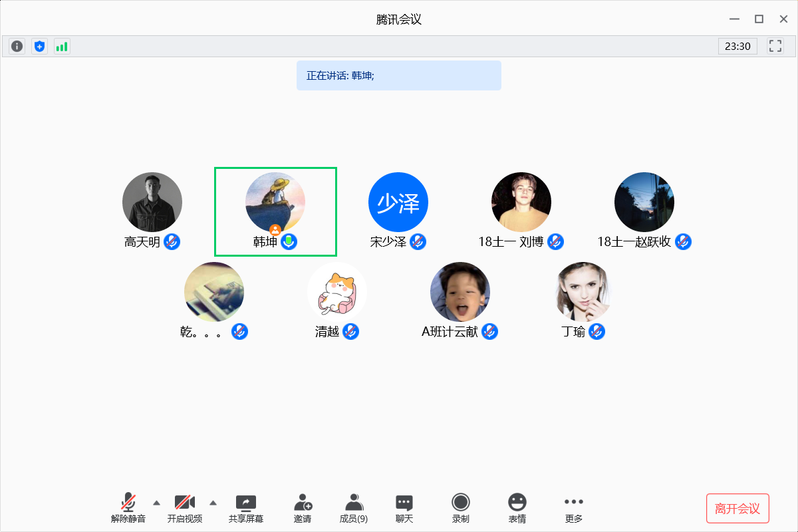Expand audio options arrow beside 解除静音
The width and height of the screenshot is (798, 532).
(157, 502)
